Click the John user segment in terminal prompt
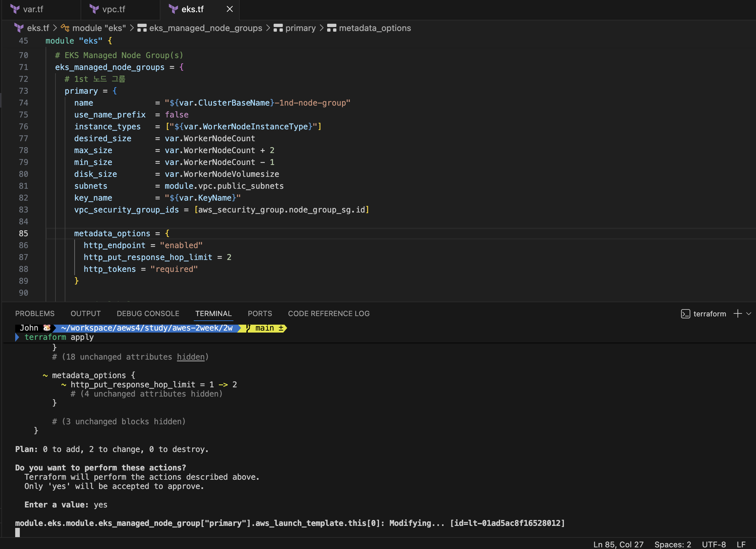The height and width of the screenshot is (549, 756). [35, 328]
